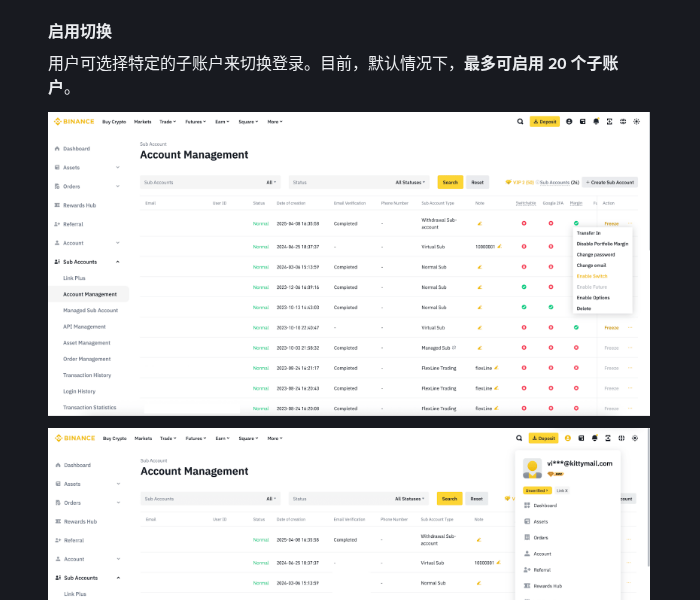Expand Account section in upper screenshot sidebar

pos(118,243)
